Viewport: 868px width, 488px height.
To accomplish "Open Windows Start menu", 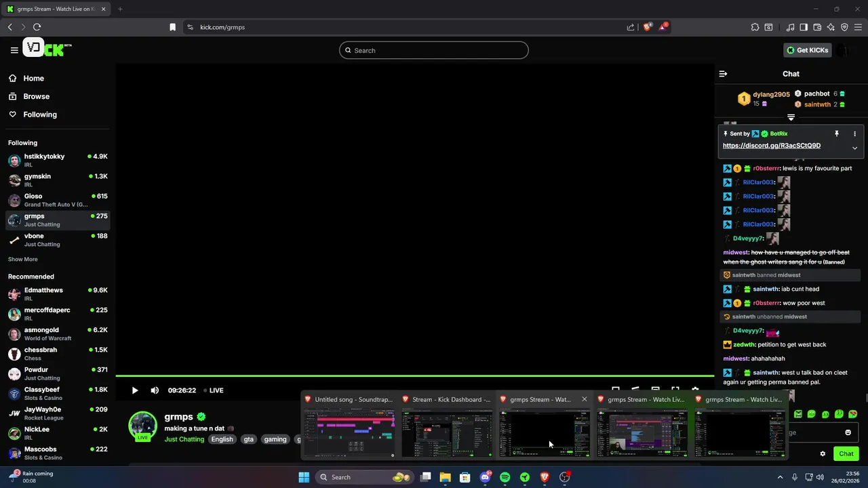I will pos(304,477).
